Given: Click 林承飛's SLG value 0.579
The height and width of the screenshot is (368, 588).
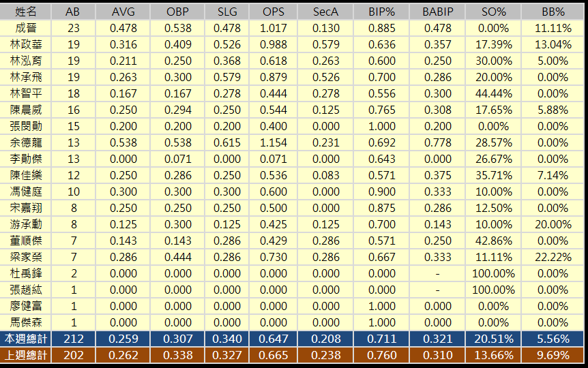Looking at the screenshot, I should click(227, 77).
